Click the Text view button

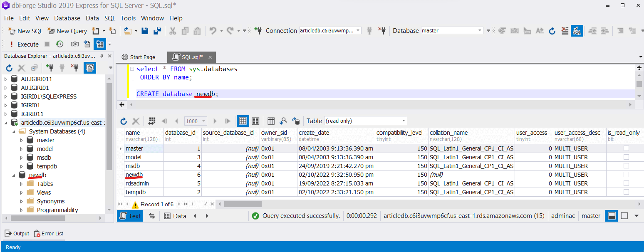[130, 216]
